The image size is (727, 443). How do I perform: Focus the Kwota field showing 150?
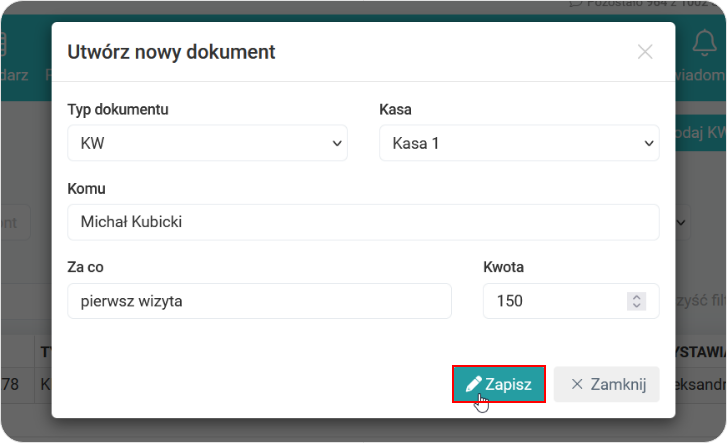pyautogui.click(x=571, y=301)
